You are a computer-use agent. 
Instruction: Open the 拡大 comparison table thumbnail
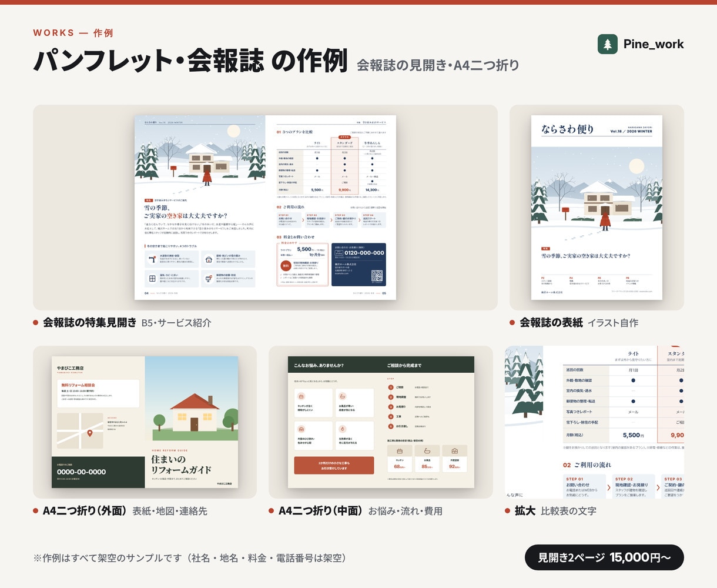click(594, 422)
